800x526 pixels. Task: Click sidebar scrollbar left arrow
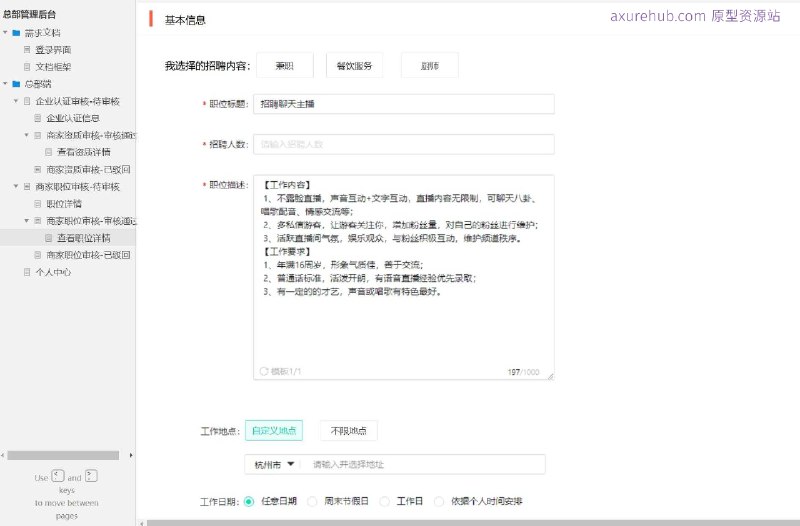[x=3, y=455]
